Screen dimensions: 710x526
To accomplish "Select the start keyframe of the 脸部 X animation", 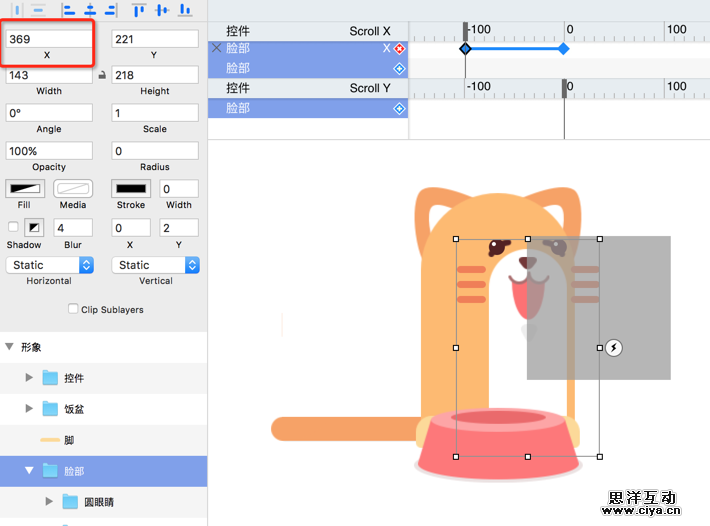I will click(x=465, y=49).
